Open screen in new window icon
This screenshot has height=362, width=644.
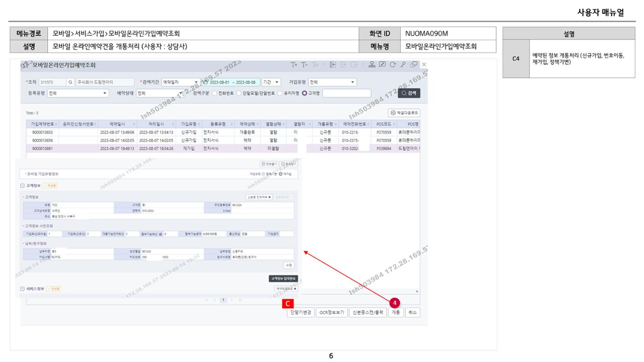pos(414,65)
